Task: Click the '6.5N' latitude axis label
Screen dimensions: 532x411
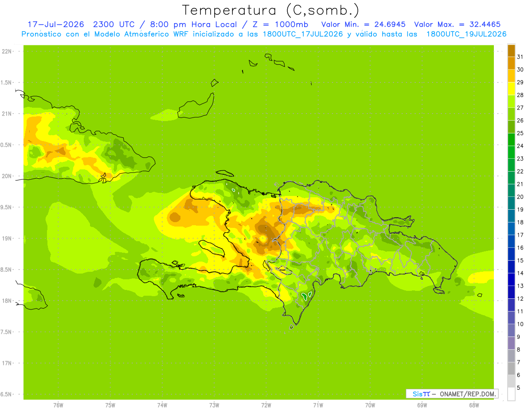Action: coord(6,394)
